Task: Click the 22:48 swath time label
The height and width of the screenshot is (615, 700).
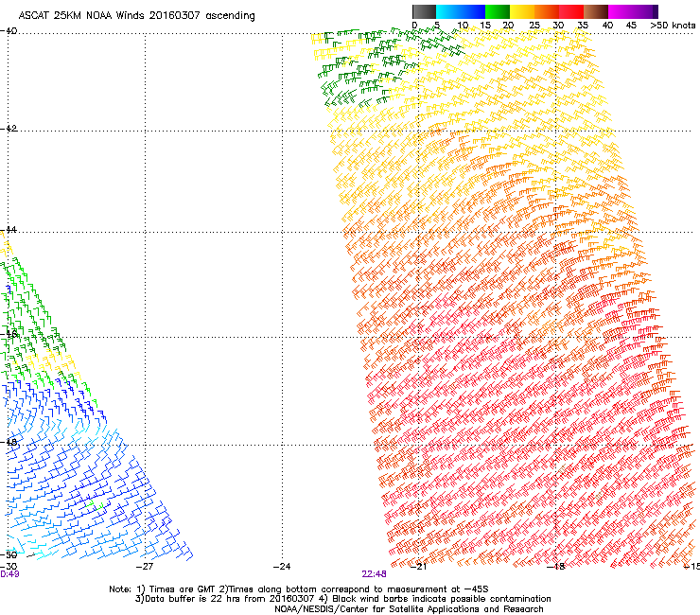Action: [x=374, y=574]
